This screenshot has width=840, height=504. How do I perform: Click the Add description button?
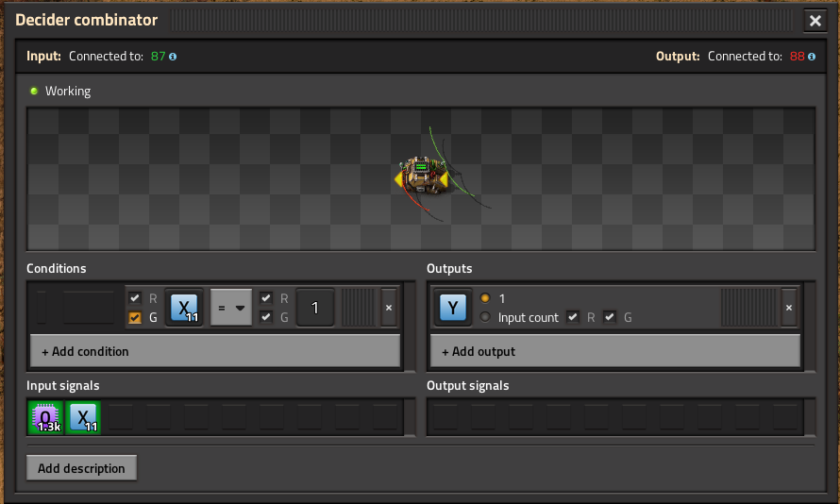pyautogui.click(x=81, y=468)
